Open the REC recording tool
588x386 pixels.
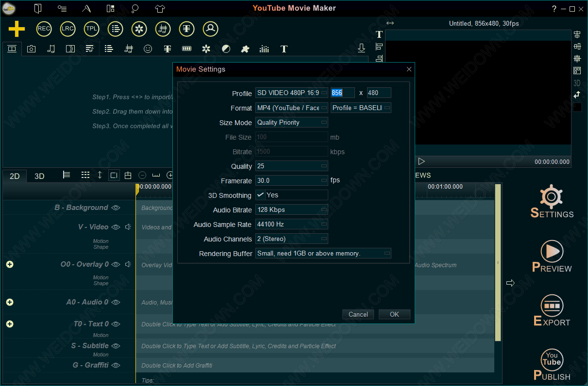point(44,29)
